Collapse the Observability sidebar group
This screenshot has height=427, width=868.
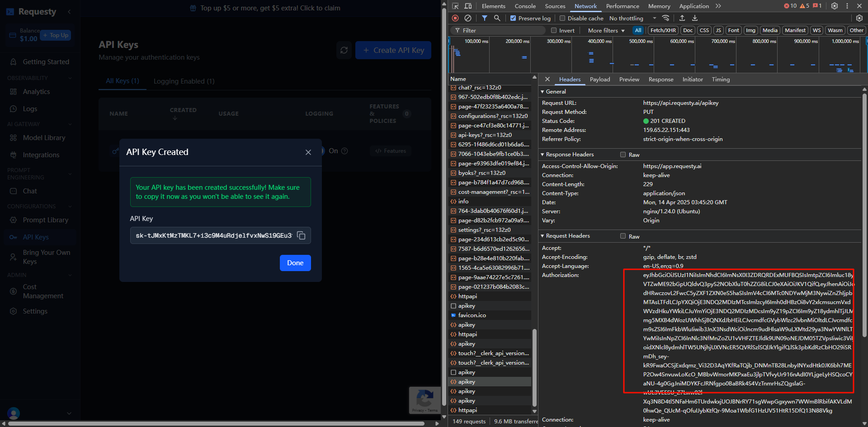coord(70,78)
